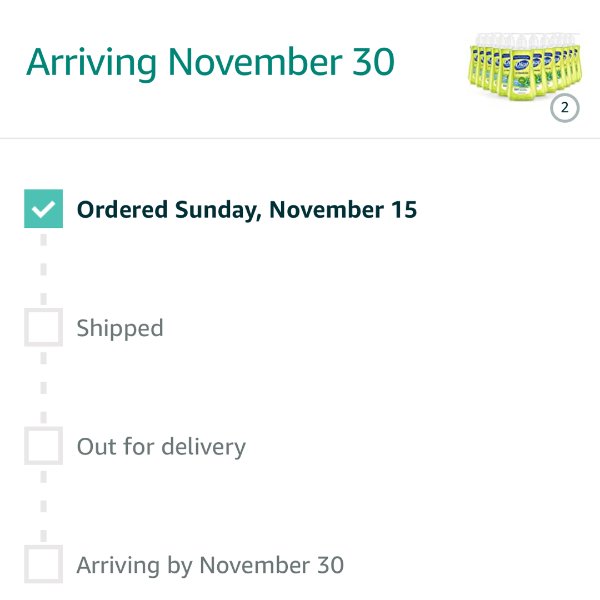Click the front center soap bottle label
The image size is (600, 600).
point(521,75)
